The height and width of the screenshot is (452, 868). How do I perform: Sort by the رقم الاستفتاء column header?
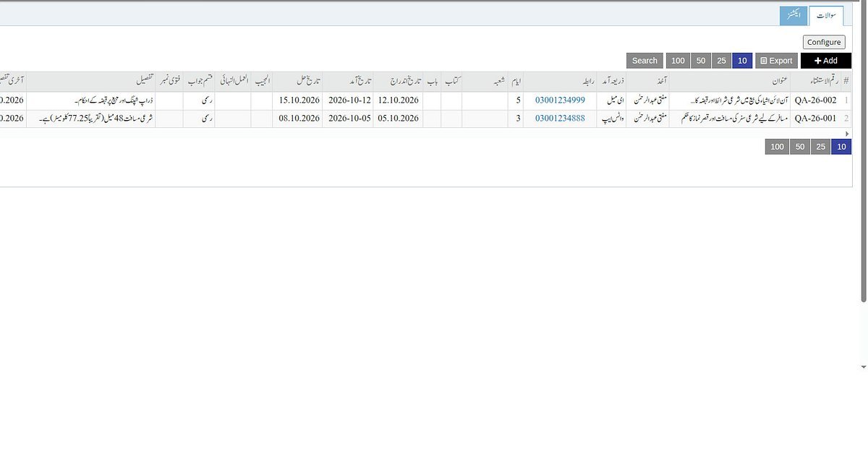(x=815, y=81)
